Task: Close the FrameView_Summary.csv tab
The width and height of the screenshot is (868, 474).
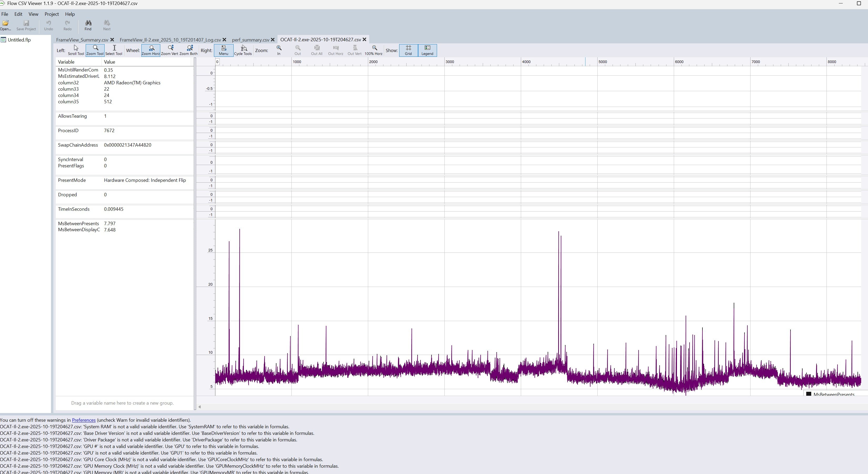Action: pyautogui.click(x=112, y=40)
